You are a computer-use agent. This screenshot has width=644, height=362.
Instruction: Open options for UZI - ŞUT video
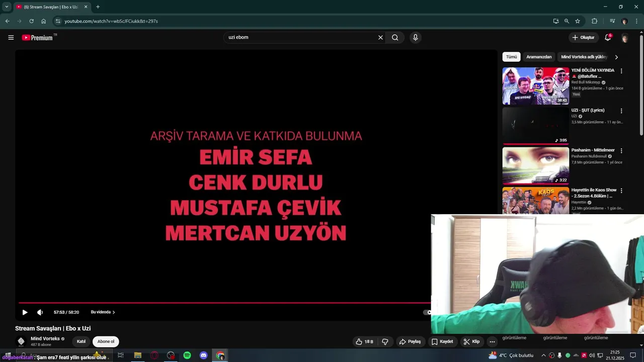tap(621, 111)
